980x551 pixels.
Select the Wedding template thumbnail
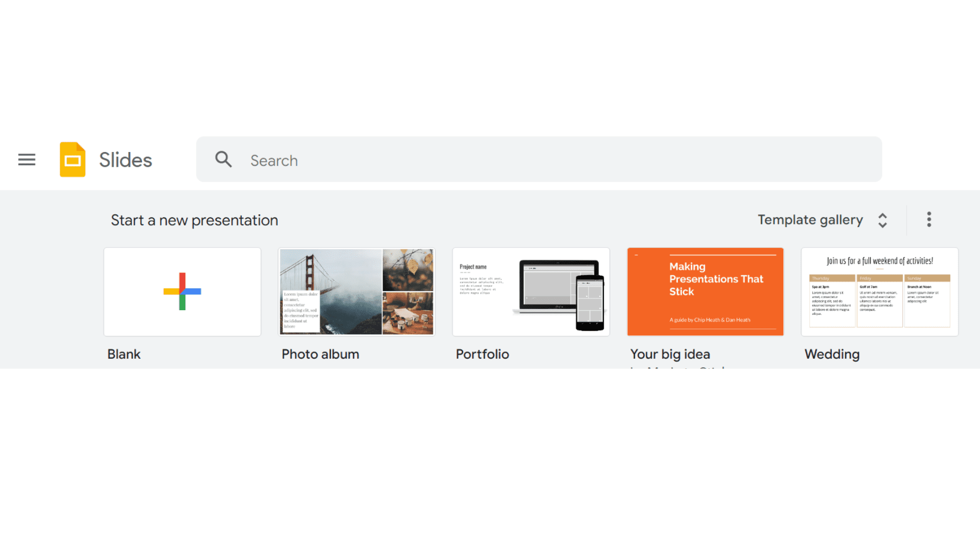[880, 291]
